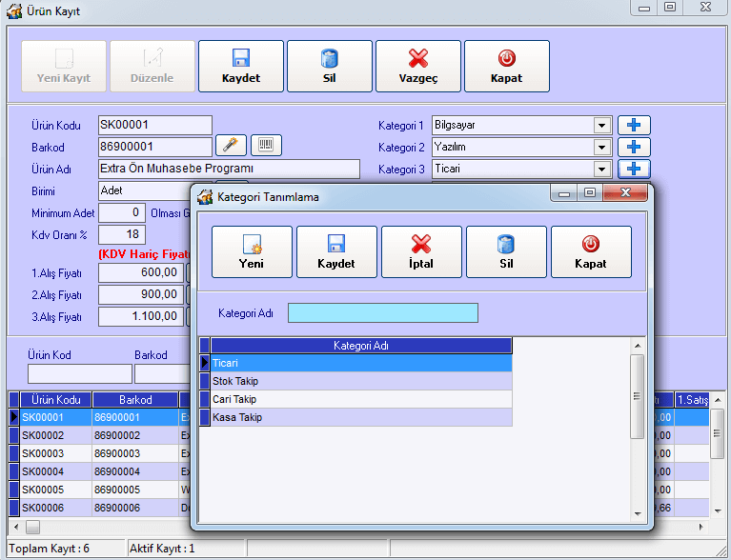Click İptal in the Kategori Tanımlama dialog
Viewport: 731px width, 560px height.
[421, 252]
